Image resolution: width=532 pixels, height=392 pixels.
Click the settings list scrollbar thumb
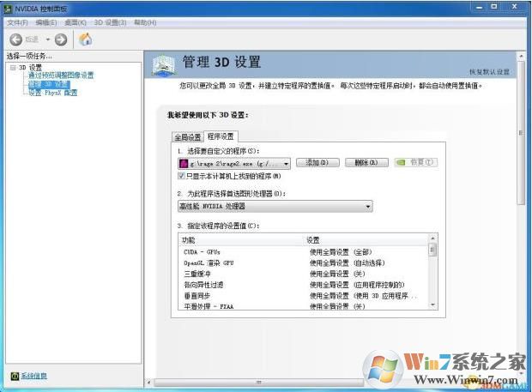click(432, 250)
